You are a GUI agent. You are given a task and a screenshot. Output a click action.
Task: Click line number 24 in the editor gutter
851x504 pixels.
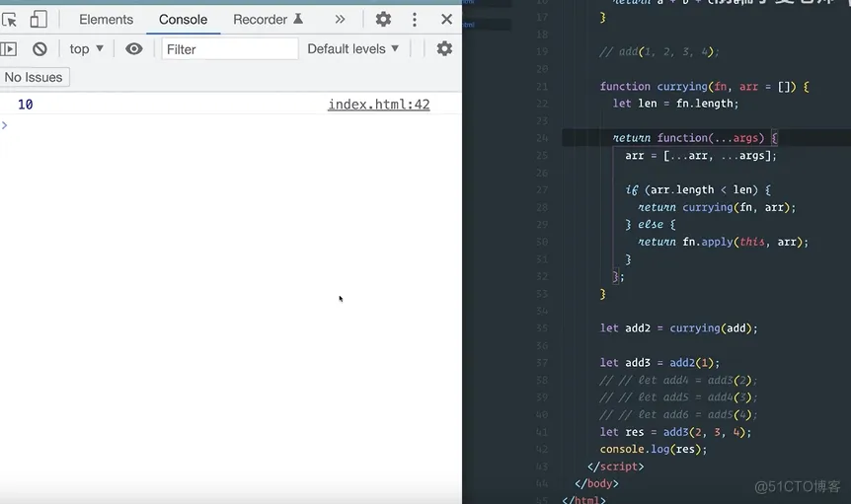(542, 138)
